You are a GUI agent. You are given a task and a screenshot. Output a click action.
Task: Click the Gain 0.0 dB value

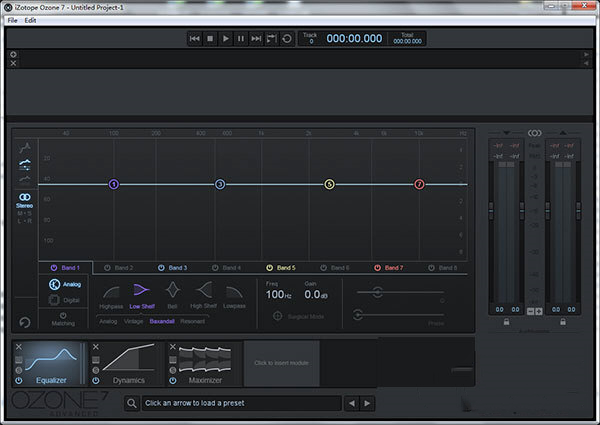(316, 295)
